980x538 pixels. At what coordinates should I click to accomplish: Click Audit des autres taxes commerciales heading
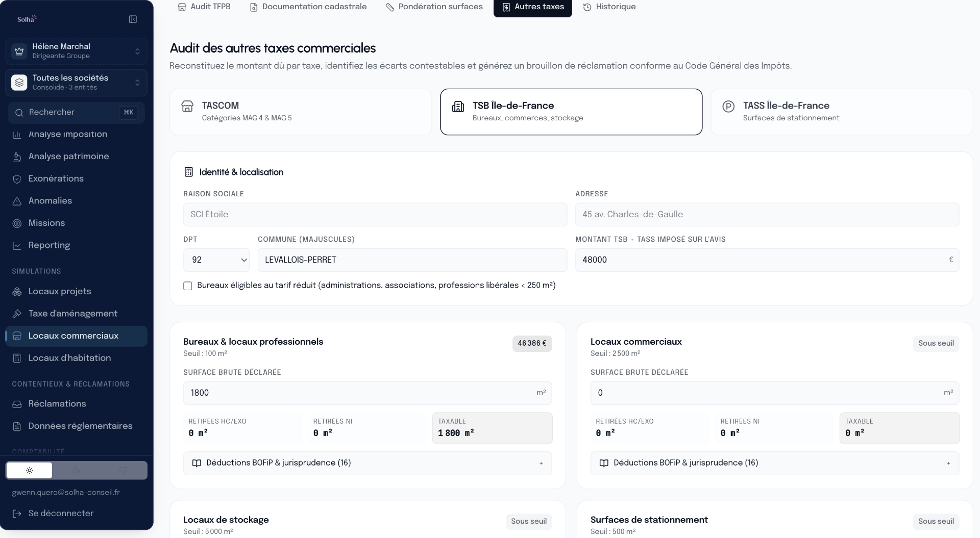tap(273, 48)
